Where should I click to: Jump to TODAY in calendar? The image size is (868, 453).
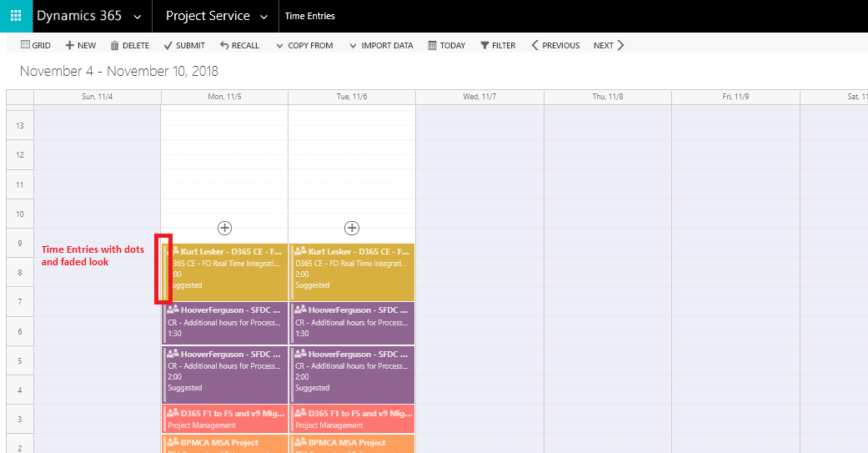pyautogui.click(x=447, y=45)
